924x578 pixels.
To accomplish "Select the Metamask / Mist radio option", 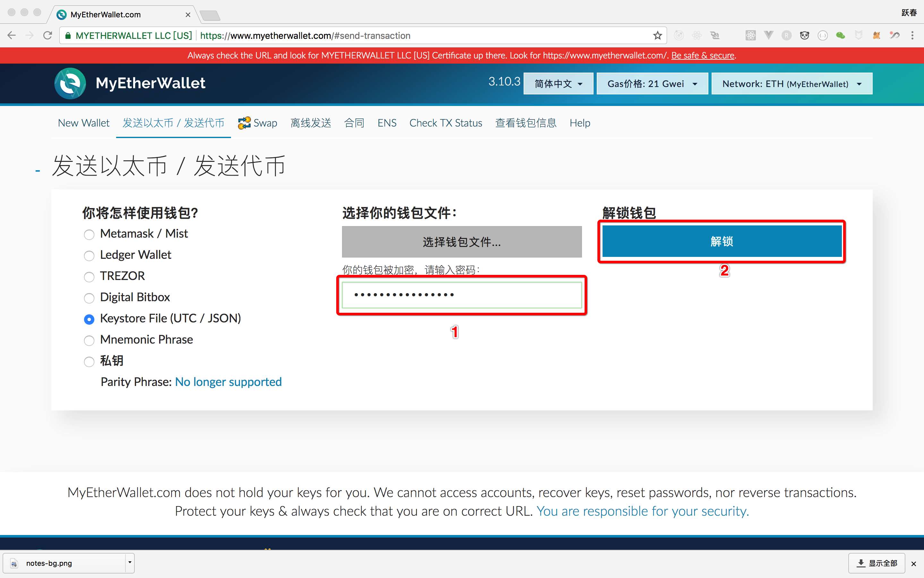I will 89,234.
